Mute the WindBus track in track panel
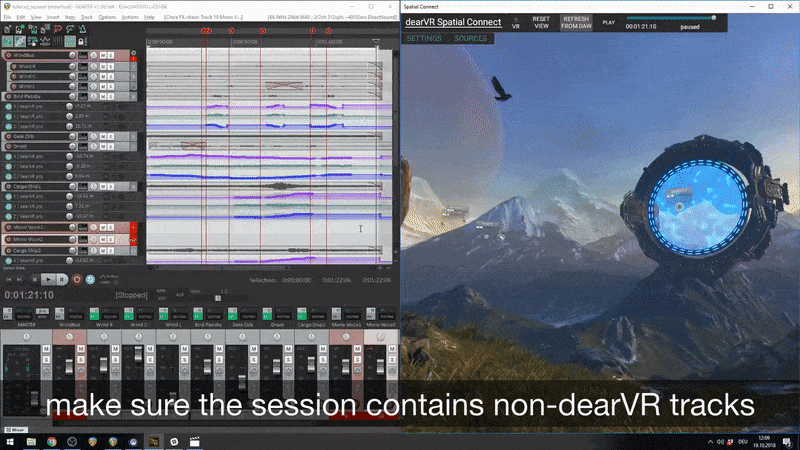 tap(103, 55)
